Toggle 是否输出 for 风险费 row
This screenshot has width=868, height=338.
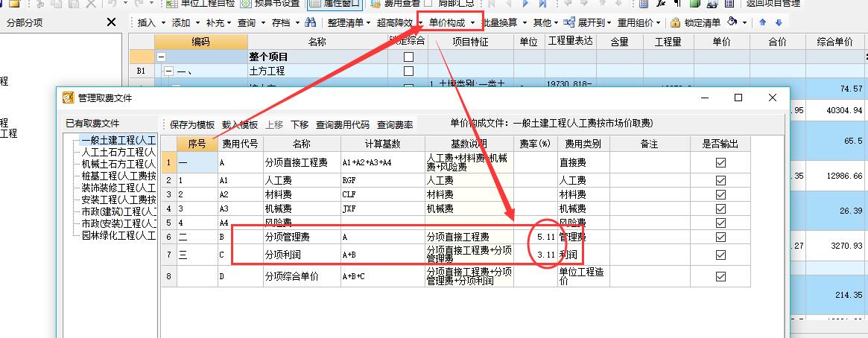[x=720, y=223]
